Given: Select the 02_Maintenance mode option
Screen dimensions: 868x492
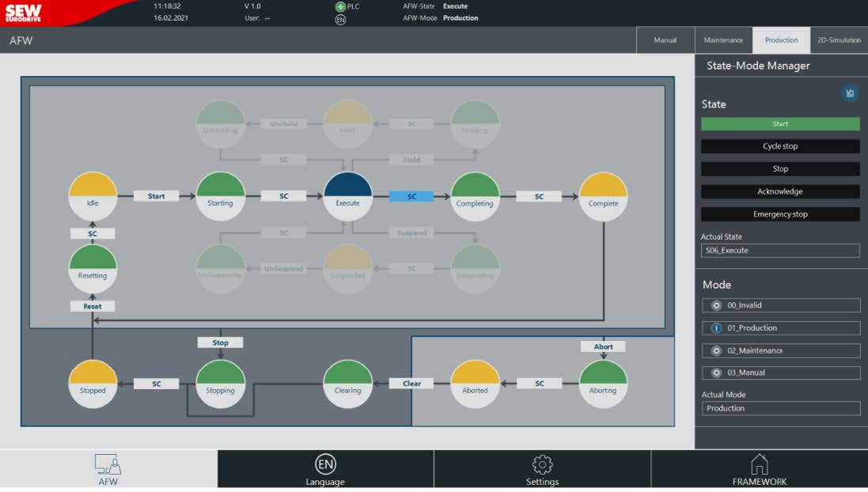Looking at the screenshot, I should (x=780, y=350).
